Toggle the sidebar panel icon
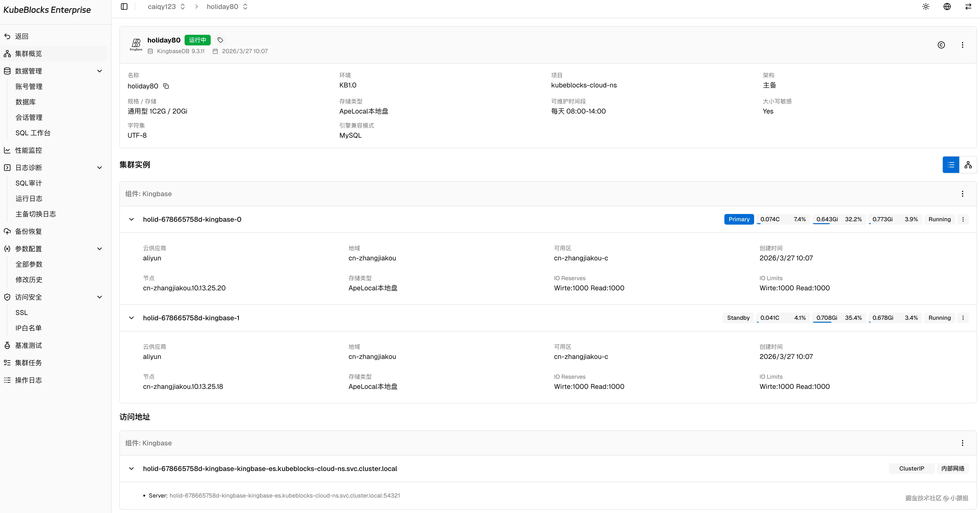The width and height of the screenshot is (980, 513). (x=124, y=7)
